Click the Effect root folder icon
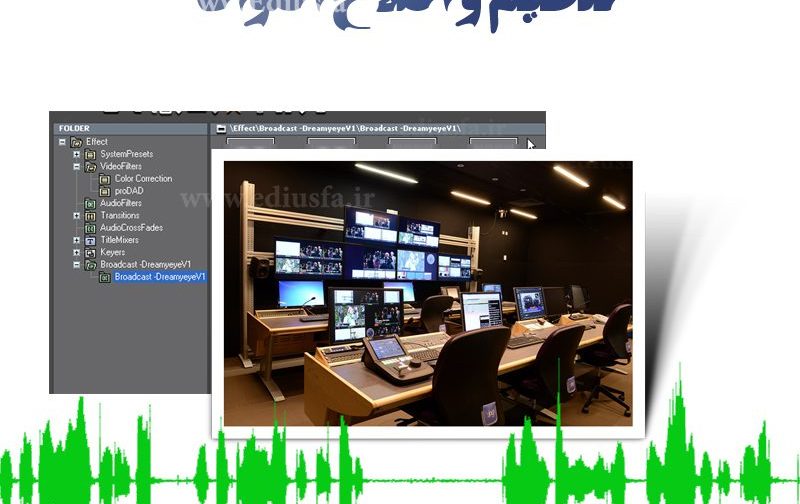This screenshot has width=800, height=504. 77,142
